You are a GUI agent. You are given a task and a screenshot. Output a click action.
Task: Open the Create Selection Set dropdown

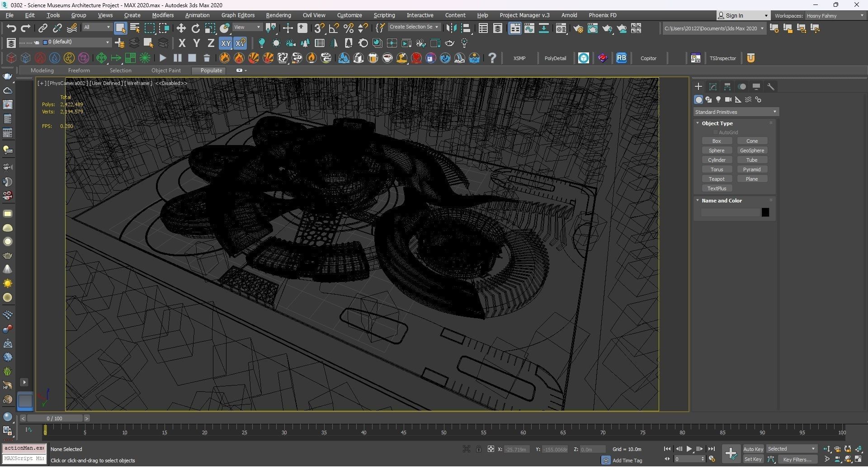(414, 27)
